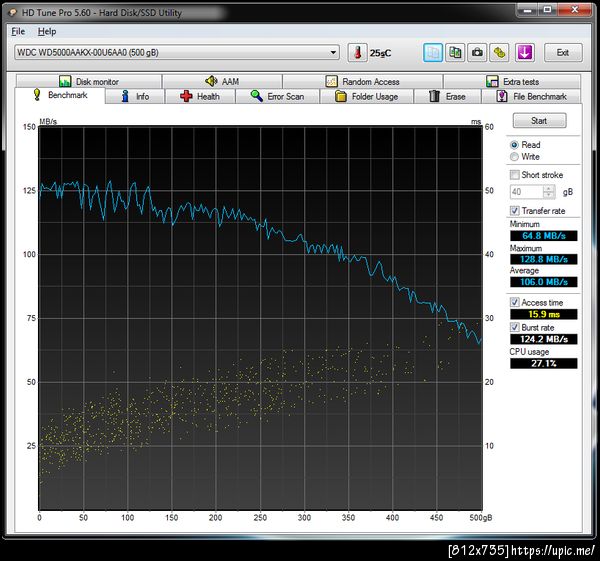Image resolution: width=600 pixels, height=561 pixels.
Task: Open options wrench toolbar icon
Action: coord(499,52)
